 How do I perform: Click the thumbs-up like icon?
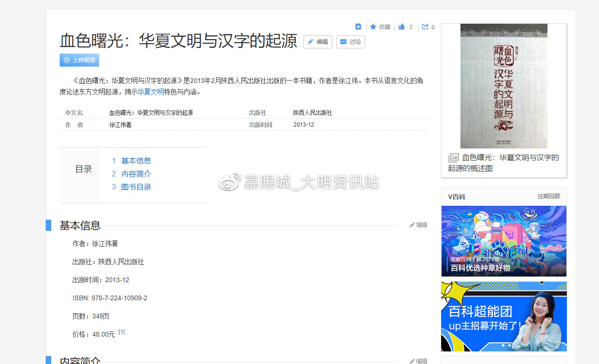pos(402,27)
